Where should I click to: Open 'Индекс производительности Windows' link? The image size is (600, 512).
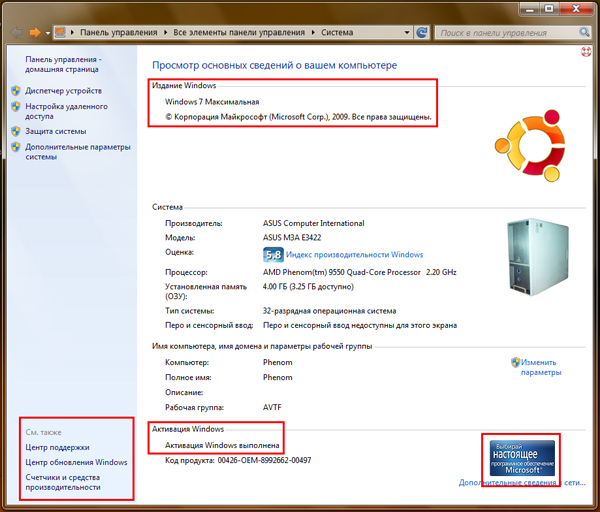point(354,255)
